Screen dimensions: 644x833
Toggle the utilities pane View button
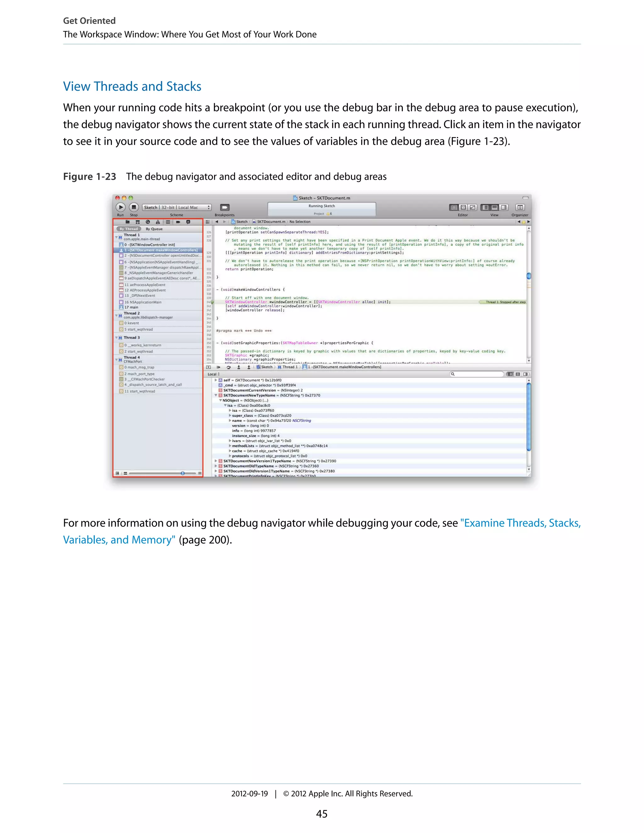tap(504, 207)
